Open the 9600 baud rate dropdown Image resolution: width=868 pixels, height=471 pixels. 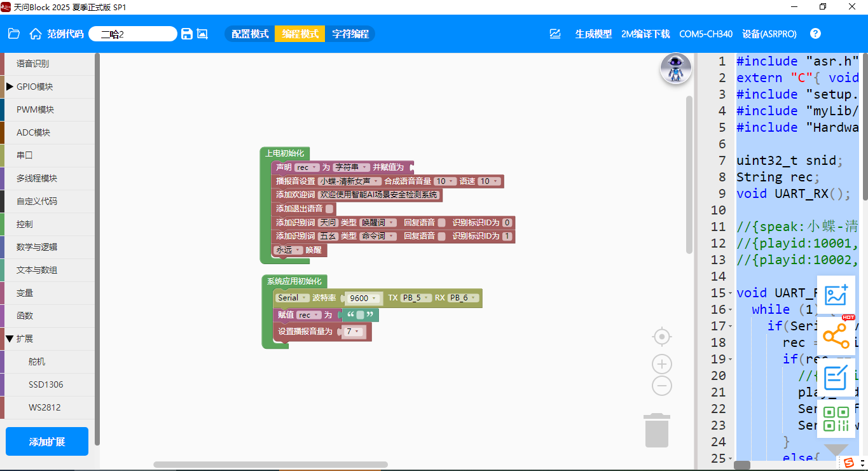(x=363, y=298)
